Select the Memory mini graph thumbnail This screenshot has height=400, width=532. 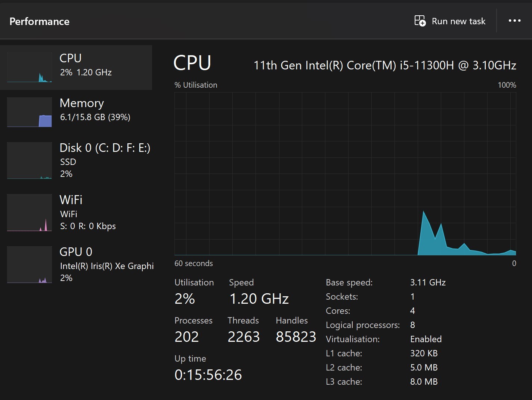[29, 112]
